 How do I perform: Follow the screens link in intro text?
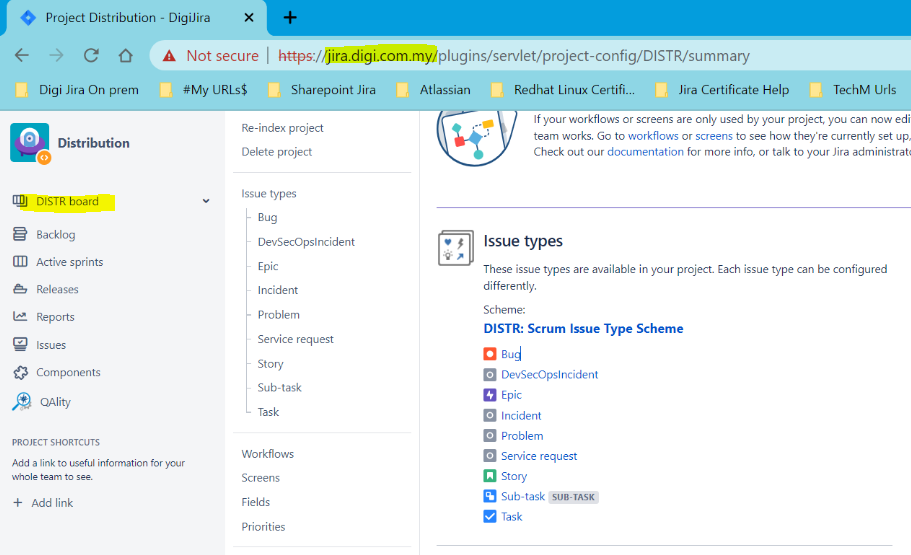(714, 136)
